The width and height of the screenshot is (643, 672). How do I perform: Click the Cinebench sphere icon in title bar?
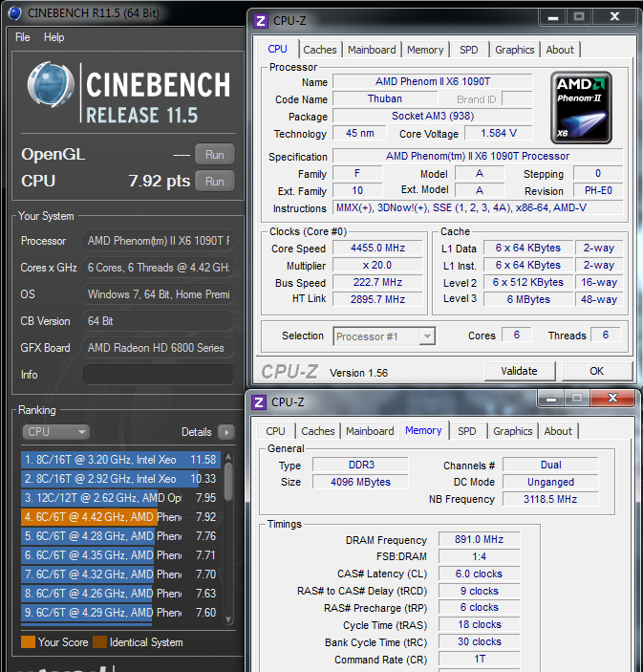(x=14, y=13)
